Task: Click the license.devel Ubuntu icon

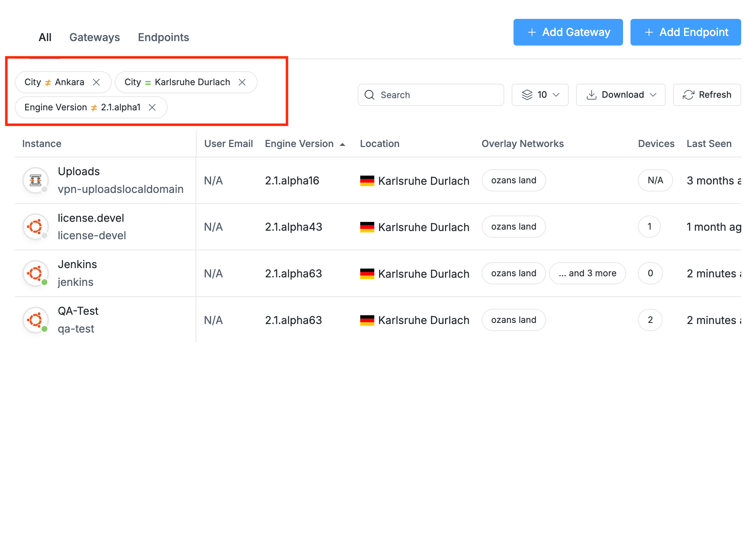Action: 36,227
